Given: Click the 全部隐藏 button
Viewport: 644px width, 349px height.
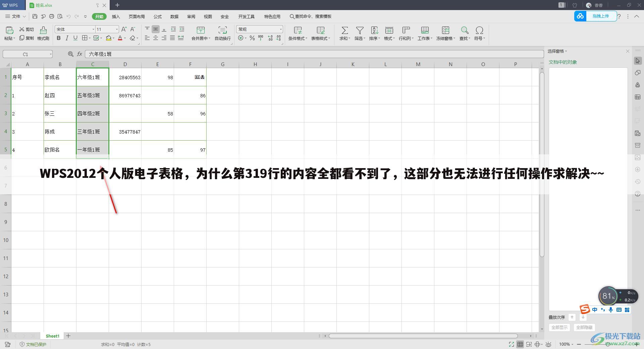Looking at the screenshot, I should [x=584, y=328].
